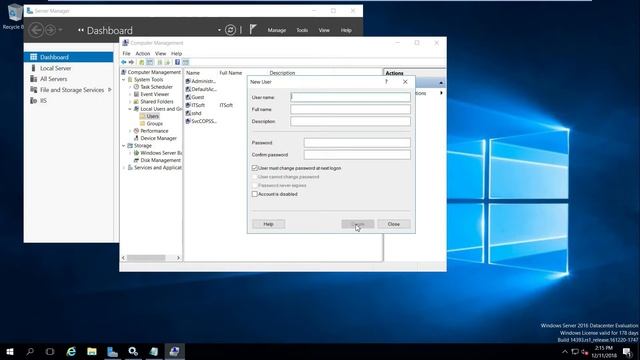640x360 pixels.
Task: Sort by the Full Name column header
Action: point(231,73)
